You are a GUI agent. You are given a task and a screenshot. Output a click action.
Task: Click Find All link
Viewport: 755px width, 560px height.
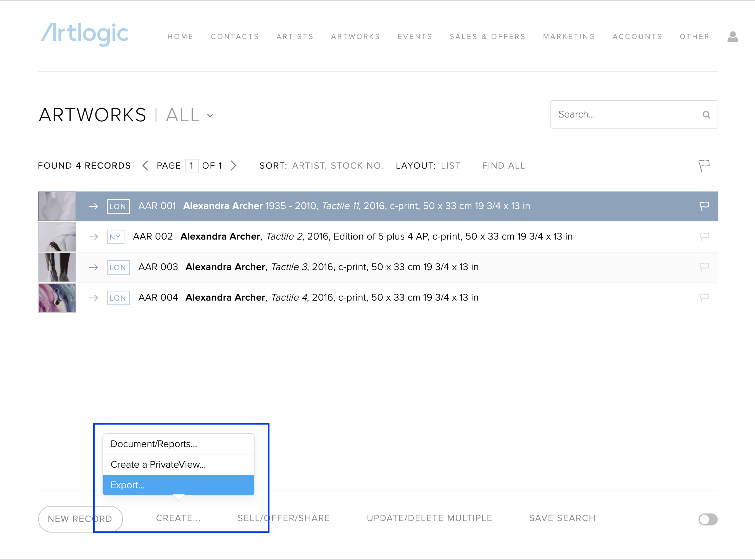click(503, 166)
